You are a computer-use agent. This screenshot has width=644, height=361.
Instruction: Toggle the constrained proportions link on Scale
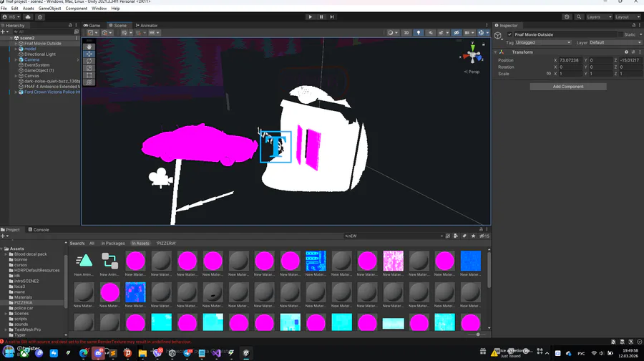tap(549, 74)
